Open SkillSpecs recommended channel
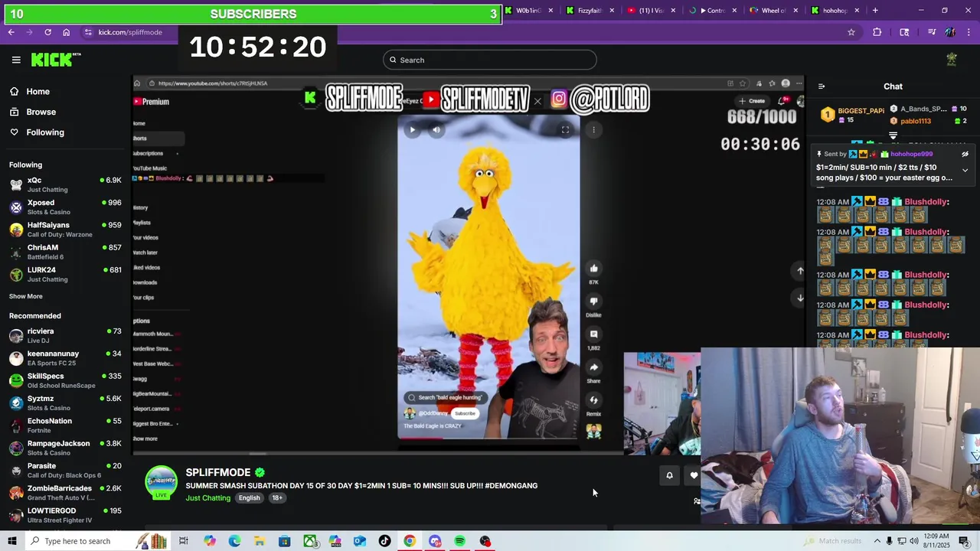 (65, 380)
